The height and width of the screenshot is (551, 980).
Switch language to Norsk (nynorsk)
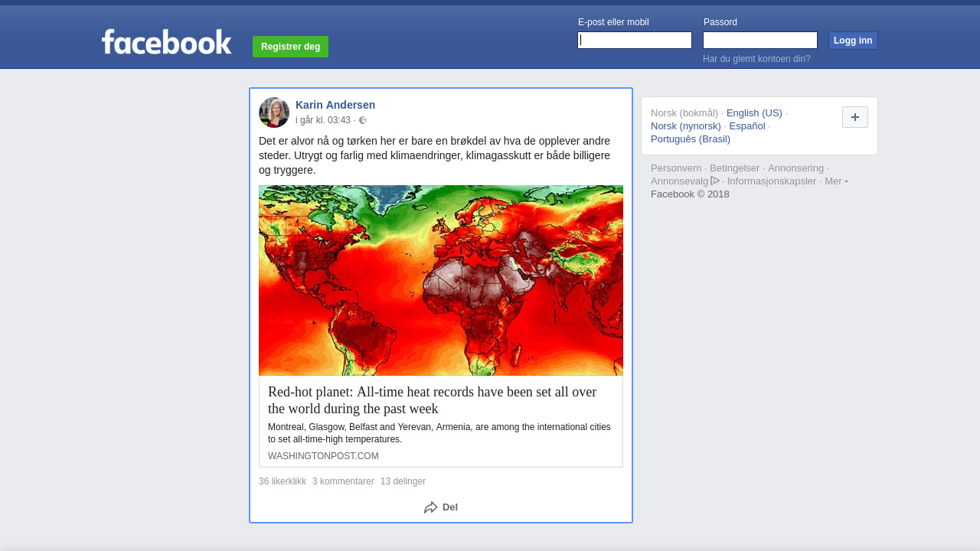[686, 126]
